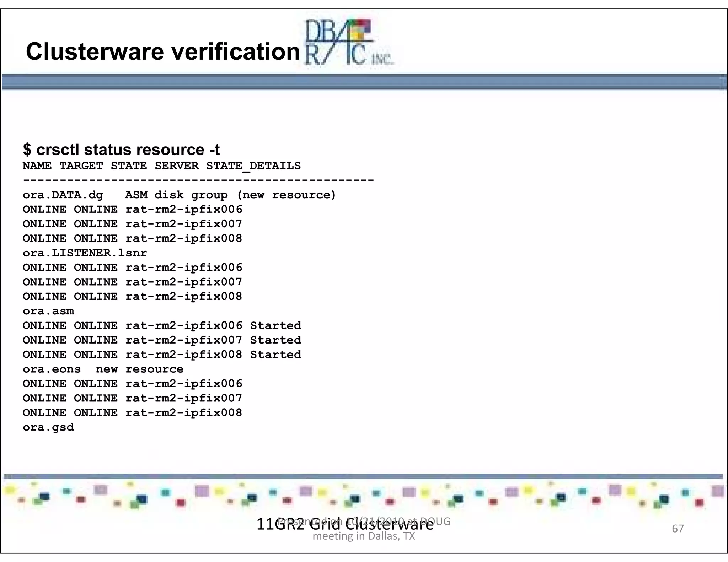Click the 'ora.eons new resource' line

point(103,369)
